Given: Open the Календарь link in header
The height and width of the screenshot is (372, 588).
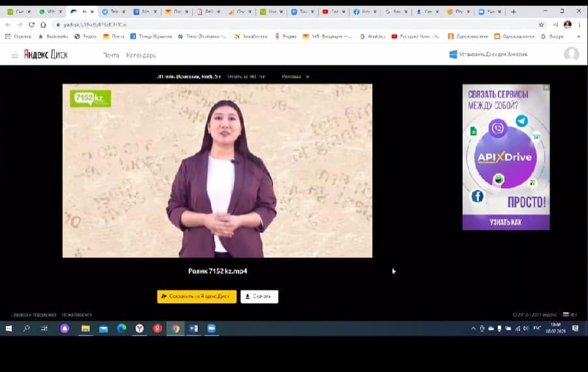Looking at the screenshot, I should (x=141, y=55).
